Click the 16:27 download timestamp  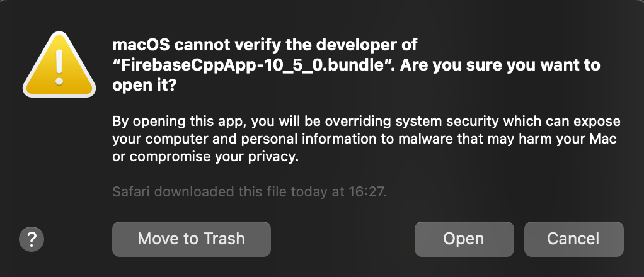pyautogui.click(x=366, y=191)
